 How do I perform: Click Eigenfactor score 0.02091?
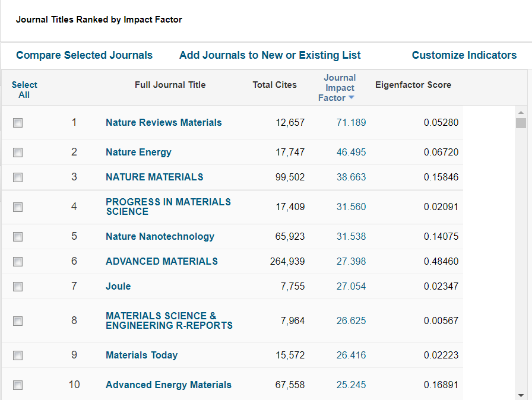[441, 207]
